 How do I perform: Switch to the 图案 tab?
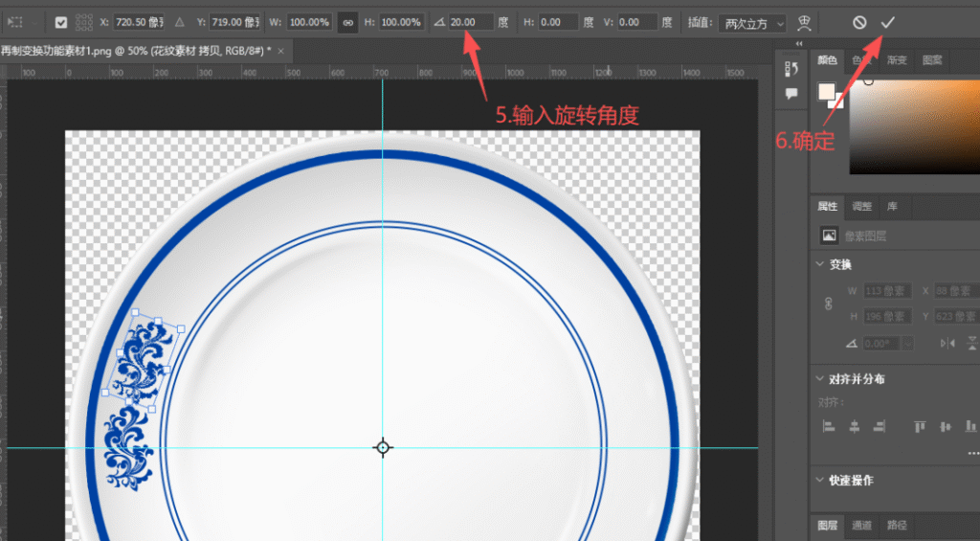[932, 60]
